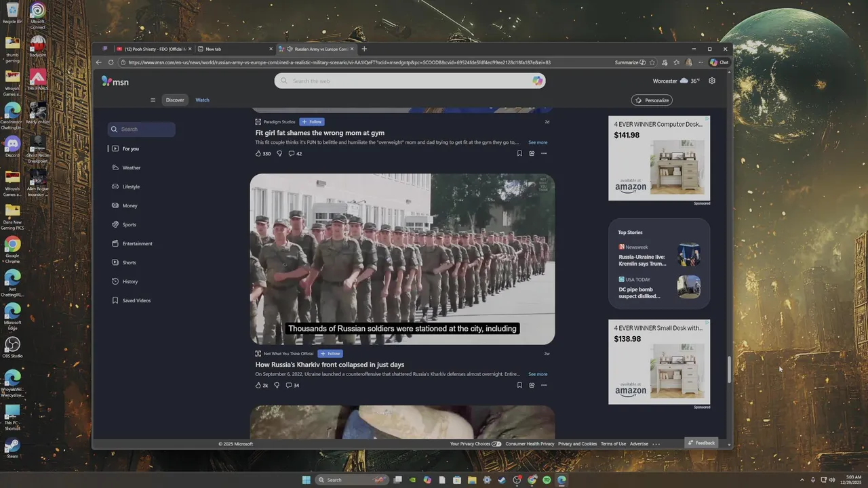Click the browser address bar URL
This screenshot has width=868, height=488.
coord(339,62)
